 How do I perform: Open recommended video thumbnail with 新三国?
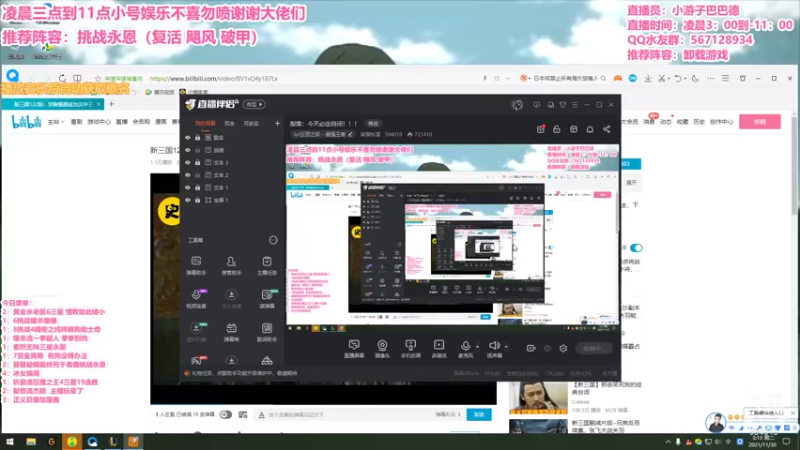coord(538,397)
